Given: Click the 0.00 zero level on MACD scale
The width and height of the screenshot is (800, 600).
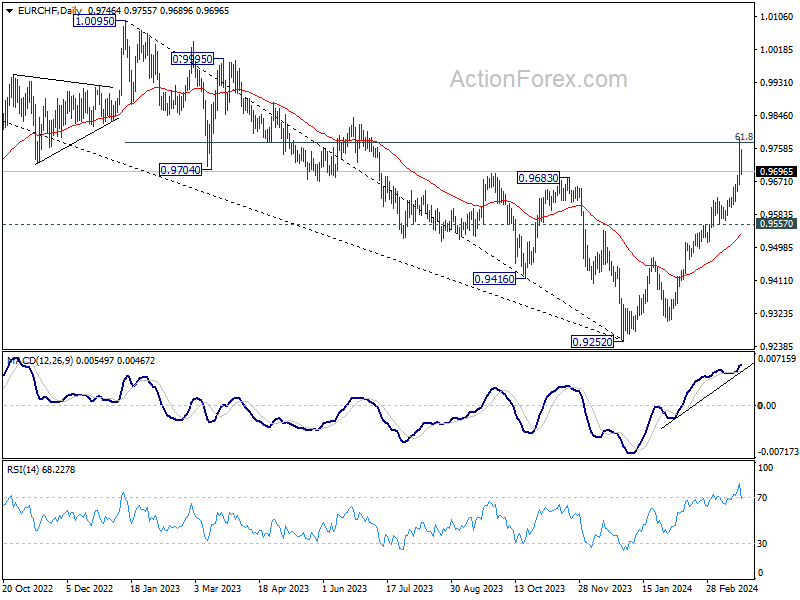Looking at the screenshot, I should 767,406.
